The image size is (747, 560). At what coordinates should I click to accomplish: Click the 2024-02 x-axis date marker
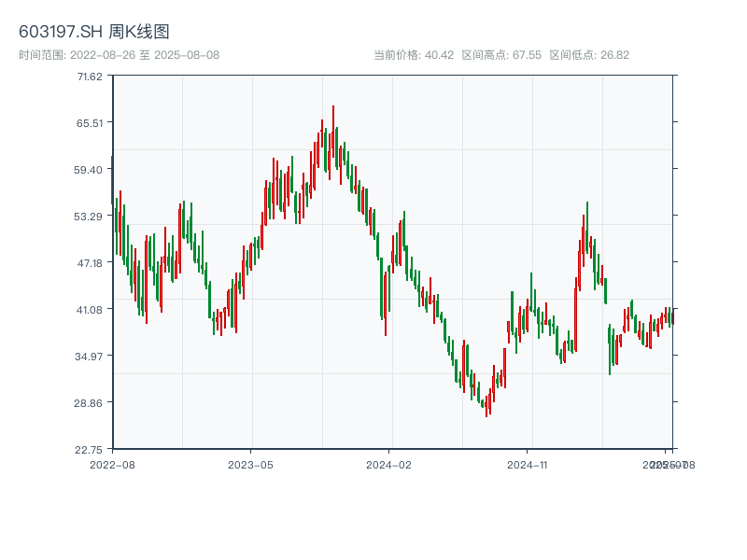point(388,465)
